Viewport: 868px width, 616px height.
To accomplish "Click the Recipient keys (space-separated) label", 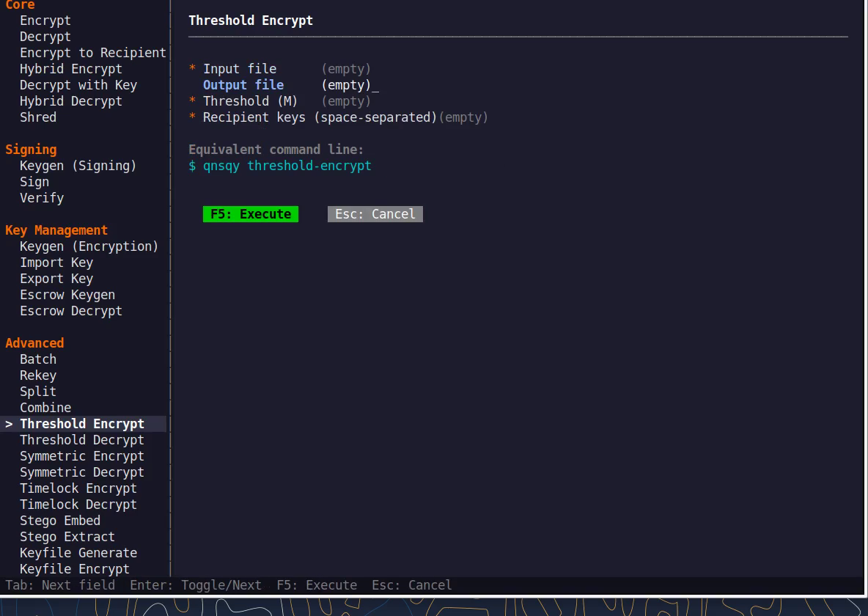I will coord(320,117).
